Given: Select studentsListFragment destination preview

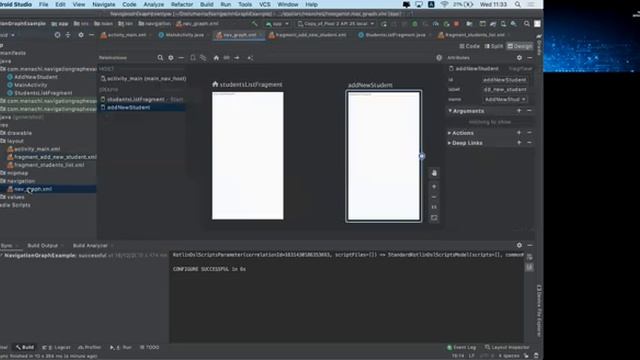Looking at the screenshot, I should click(x=248, y=156).
